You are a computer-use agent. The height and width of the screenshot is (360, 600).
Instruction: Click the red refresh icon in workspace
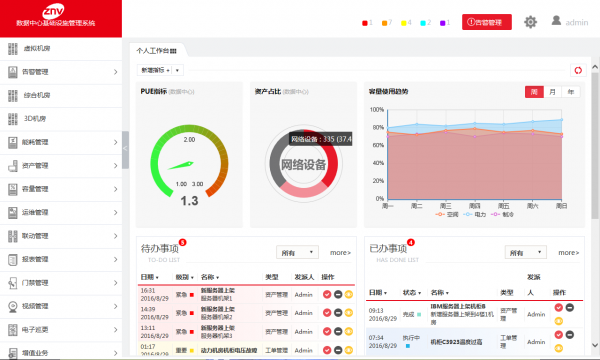[x=578, y=70]
